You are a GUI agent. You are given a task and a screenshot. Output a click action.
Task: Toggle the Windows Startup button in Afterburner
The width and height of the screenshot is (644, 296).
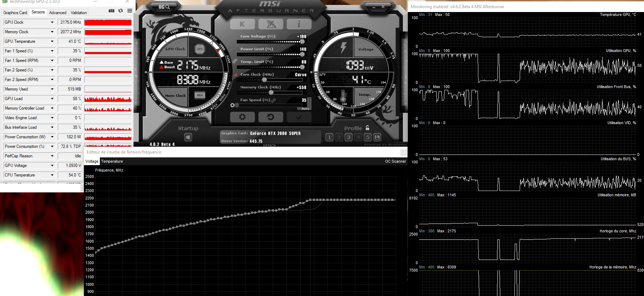tap(188, 137)
